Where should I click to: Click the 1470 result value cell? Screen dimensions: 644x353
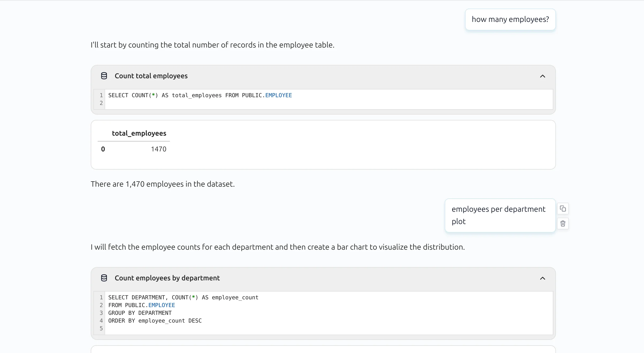click(159, 149)
